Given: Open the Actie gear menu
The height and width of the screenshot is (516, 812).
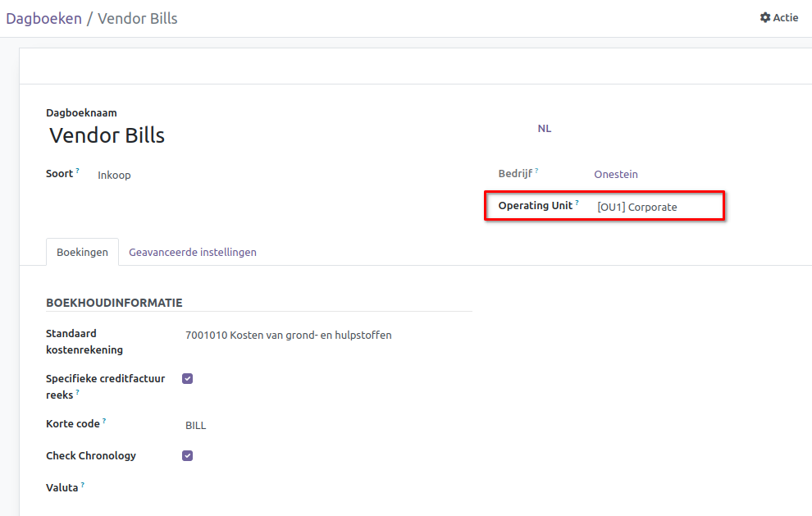Looking at the screenshot, I should (x=778, y=18).
